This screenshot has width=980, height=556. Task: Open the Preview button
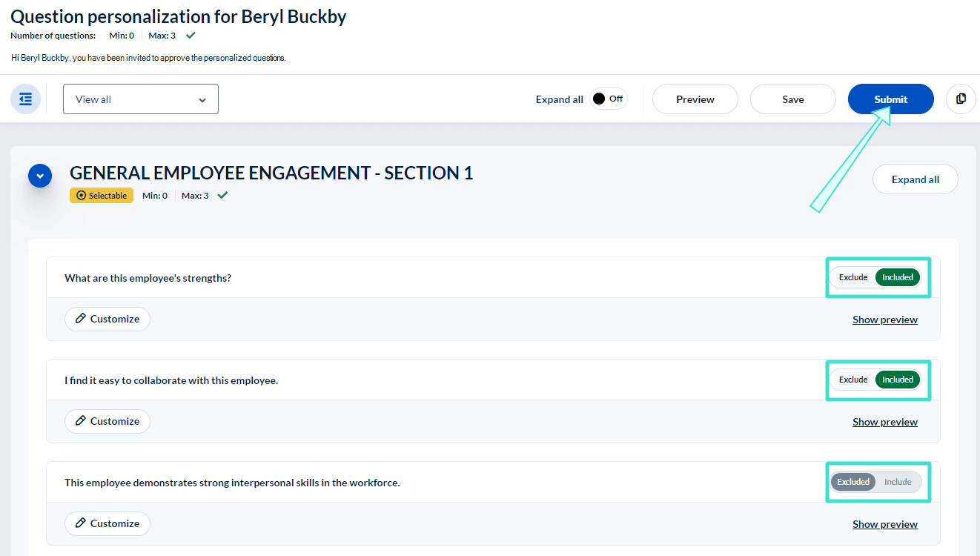coord(695,99)
